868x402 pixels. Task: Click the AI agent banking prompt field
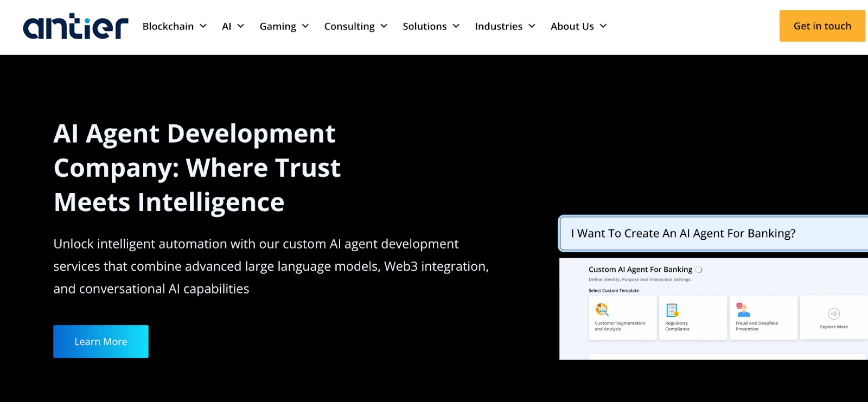tap(713, 233)
